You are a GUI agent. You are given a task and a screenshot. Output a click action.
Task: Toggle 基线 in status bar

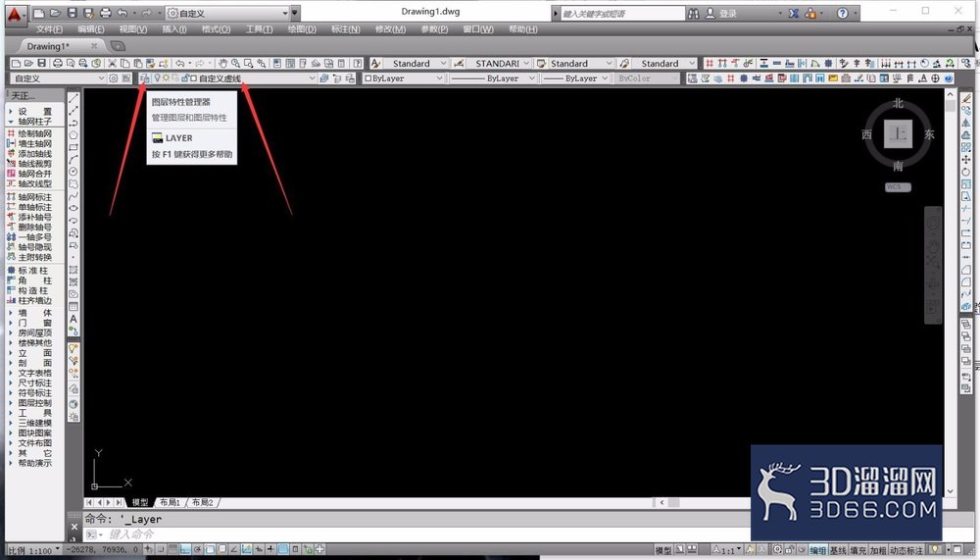click(x=838, y=550)
